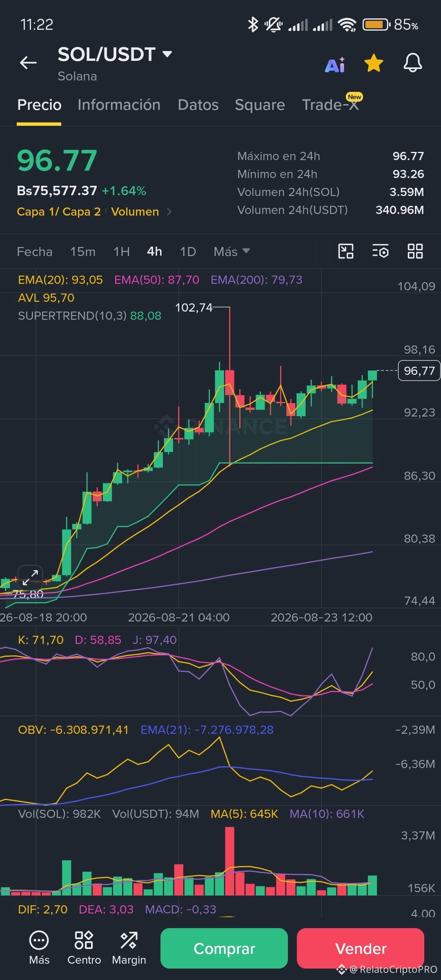Tap the Bluetooth status bar icon
This screenshot has height=980, width=441.
pos(253,24)
